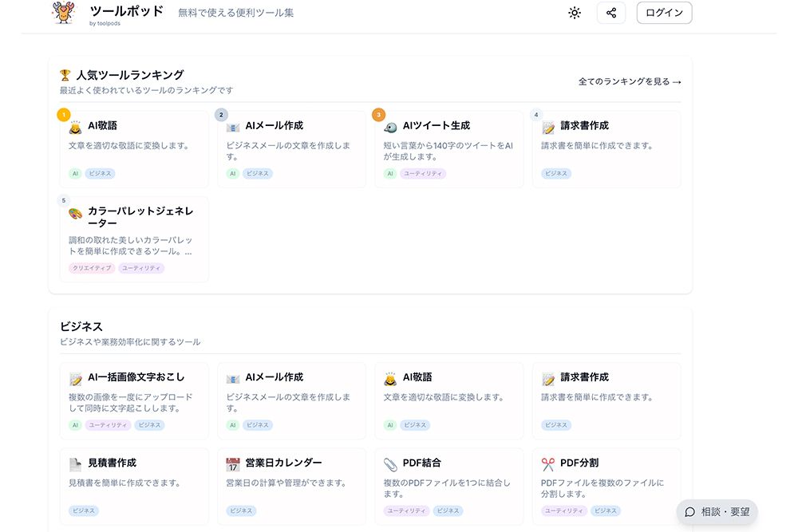798x532 pixels.
Task: Toggle light/dark theme with the sun icon
Action: pyautogui.click(x=574, y=13)
